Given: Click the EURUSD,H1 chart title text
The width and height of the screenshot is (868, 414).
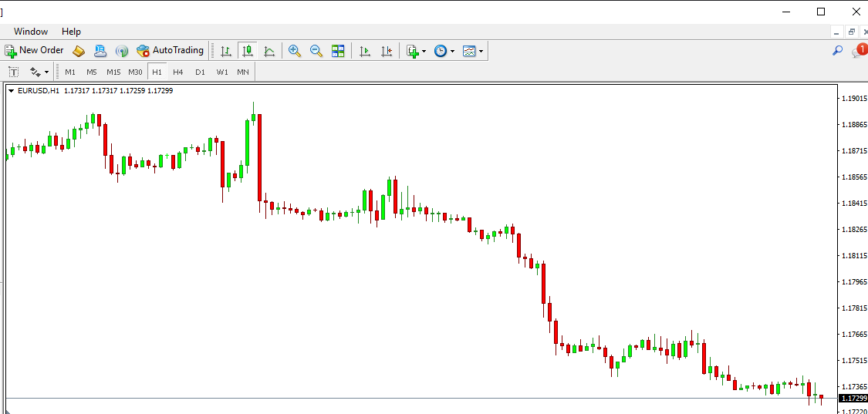Looking at the screenshot, I should [39, 91].
